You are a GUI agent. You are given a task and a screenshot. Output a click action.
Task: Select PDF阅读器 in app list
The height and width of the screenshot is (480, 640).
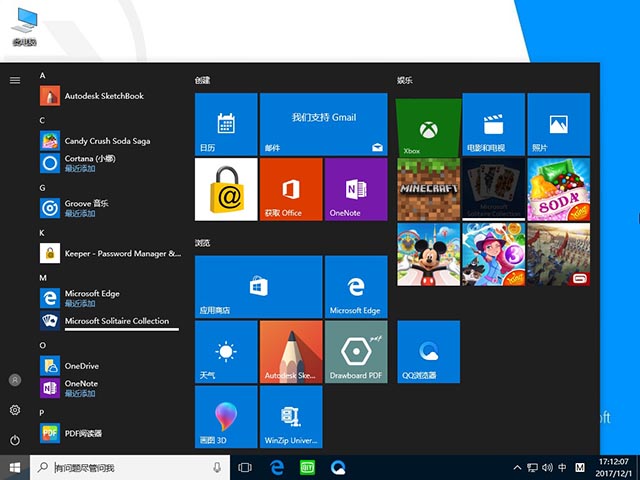[x=110, y=433]
